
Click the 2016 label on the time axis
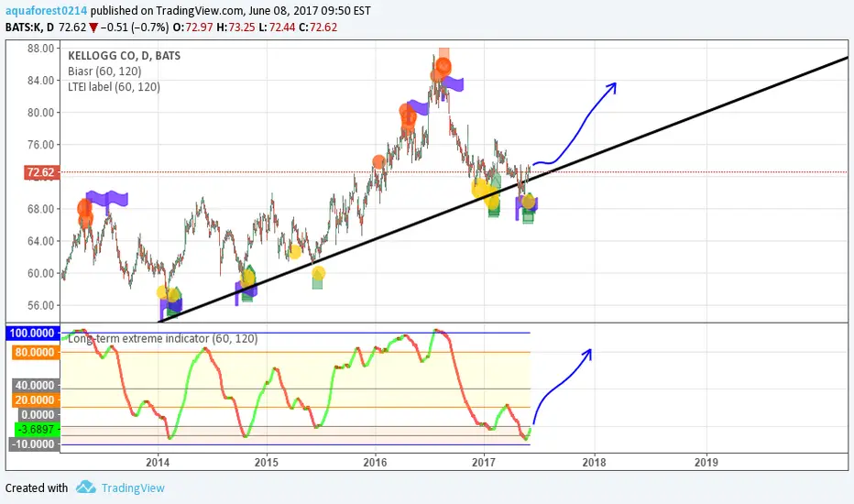[375, 463]
